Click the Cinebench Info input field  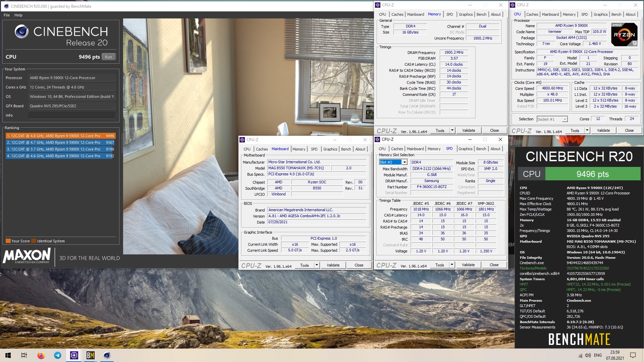pyautogui.click(x=72, y=115)
